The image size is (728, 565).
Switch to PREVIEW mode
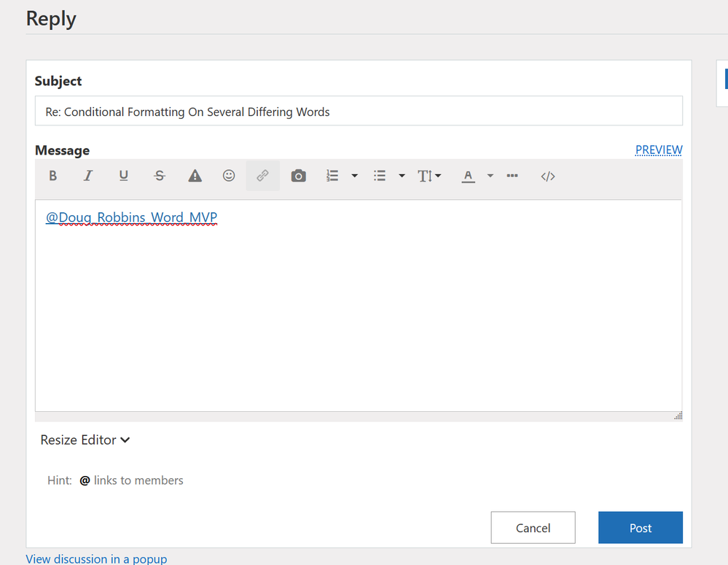pyautogui.click(x=658, y=149)
